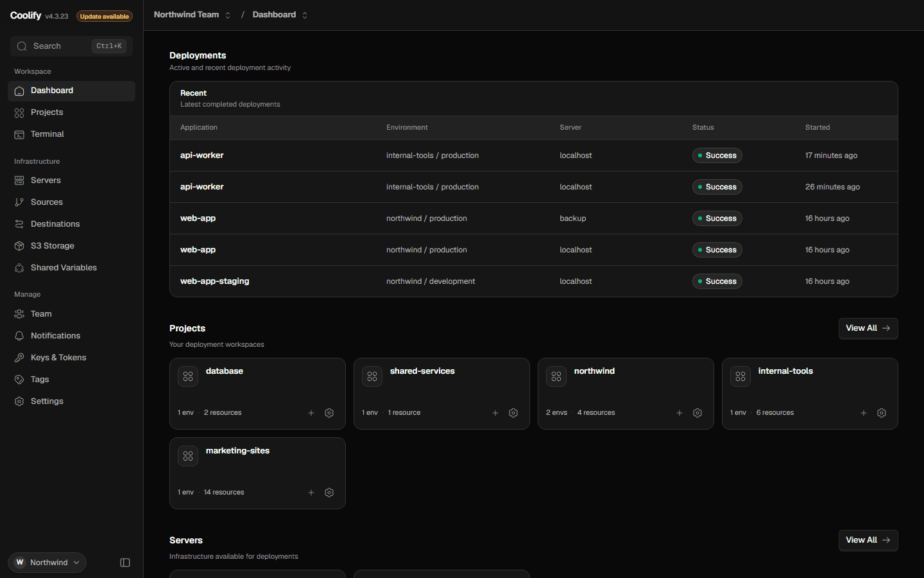Image resolution: width=924 pixels, height=578 pixels.
Task: Focus the Search field
Action: (71, 46)
